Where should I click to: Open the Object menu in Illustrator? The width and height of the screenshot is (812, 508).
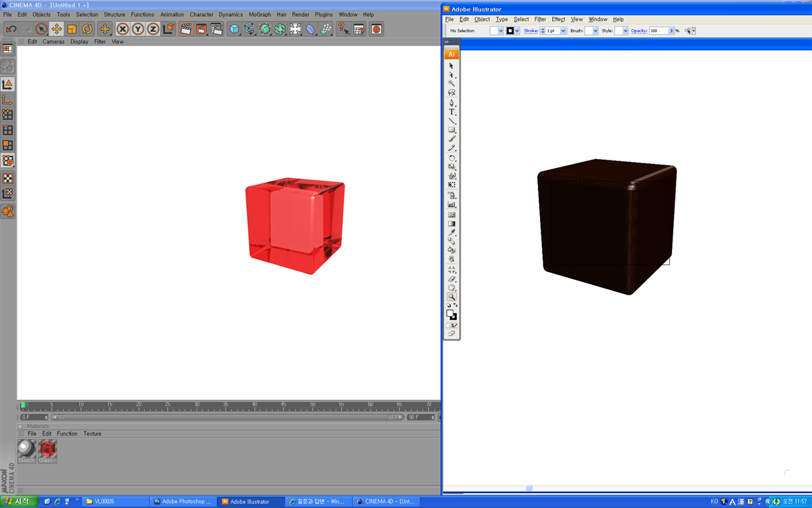482,20
